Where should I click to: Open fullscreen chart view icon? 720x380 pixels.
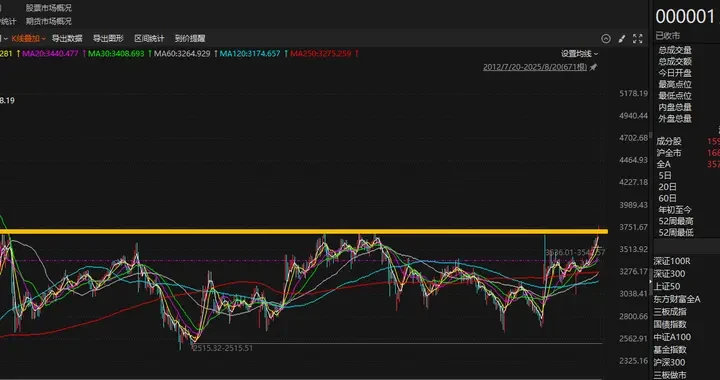637,39
